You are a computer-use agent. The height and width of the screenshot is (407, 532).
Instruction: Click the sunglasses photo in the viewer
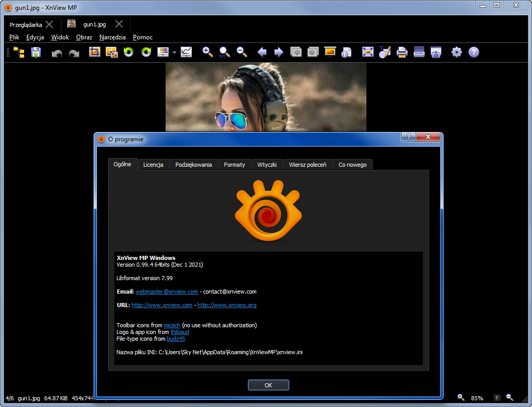coord(265,97)
